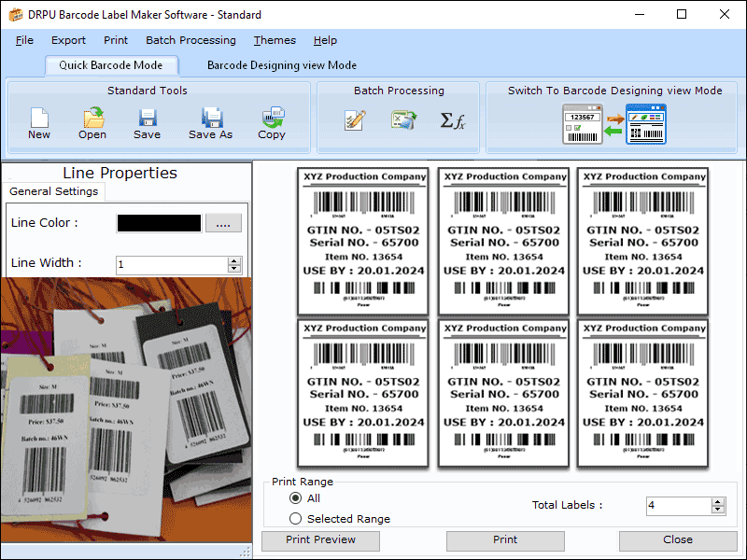Select the top-middle label preview

(503, 241)
